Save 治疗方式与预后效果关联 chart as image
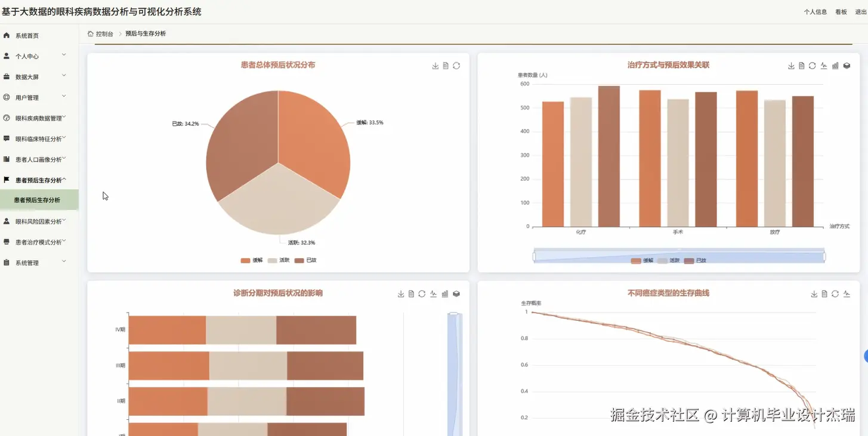Image resolution: width=868 pixels, height=436 pixels. 791,66
